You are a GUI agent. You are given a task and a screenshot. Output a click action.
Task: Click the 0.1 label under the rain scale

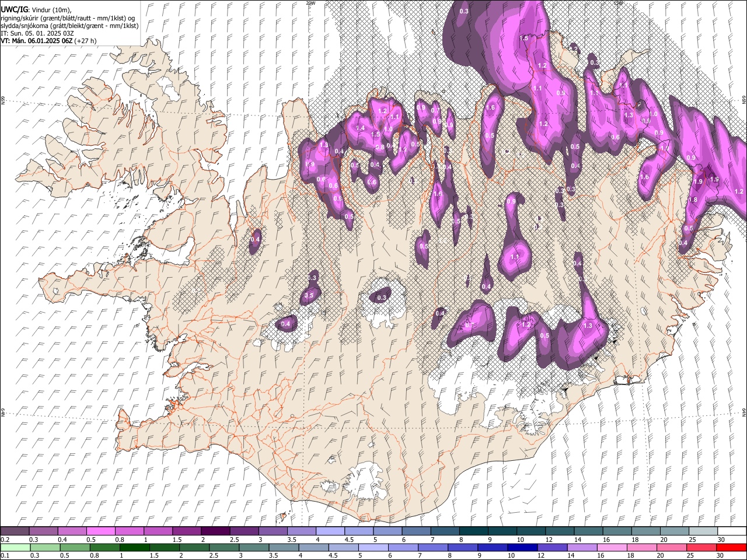[5, 556]
